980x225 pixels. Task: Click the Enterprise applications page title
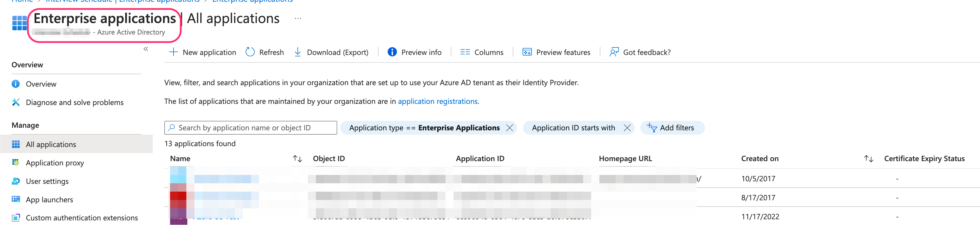[105, 19]
